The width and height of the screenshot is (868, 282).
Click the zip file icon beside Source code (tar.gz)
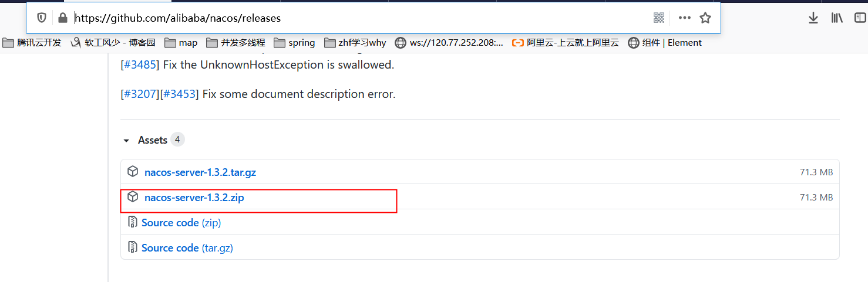(x=133, y=247)
